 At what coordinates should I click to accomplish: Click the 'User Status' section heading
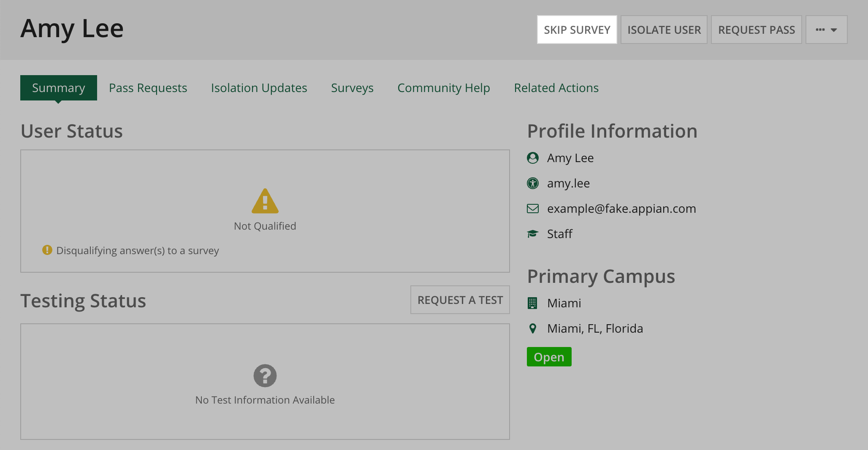[72, 131]
